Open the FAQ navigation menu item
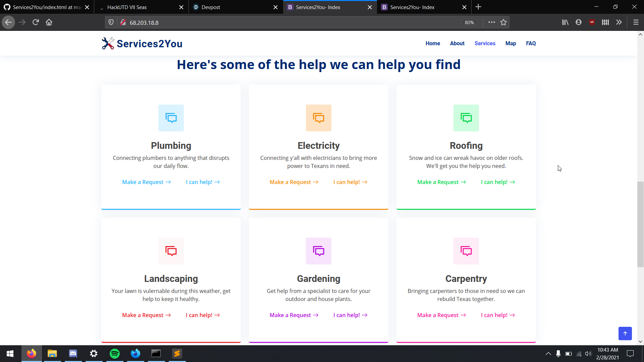 (x=531, y=43)
